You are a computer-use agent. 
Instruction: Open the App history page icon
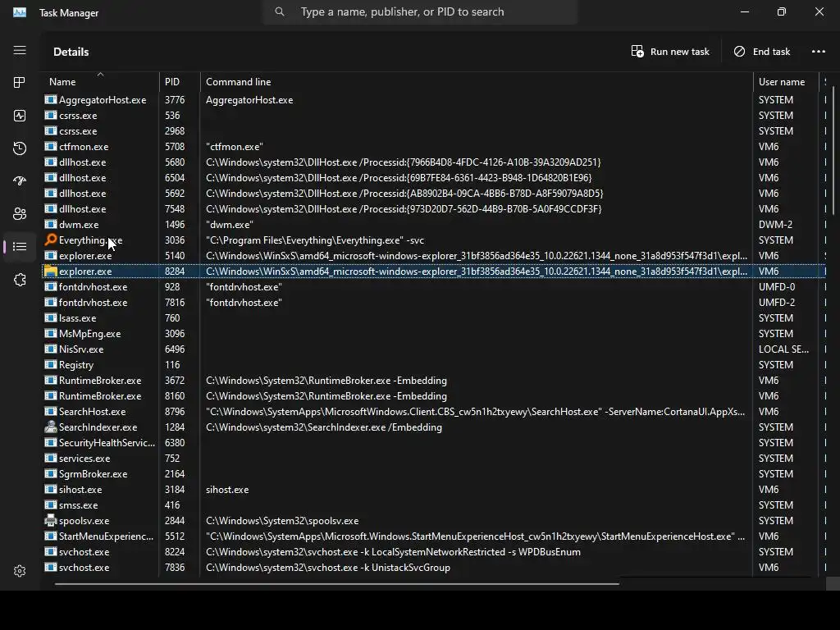20,148
